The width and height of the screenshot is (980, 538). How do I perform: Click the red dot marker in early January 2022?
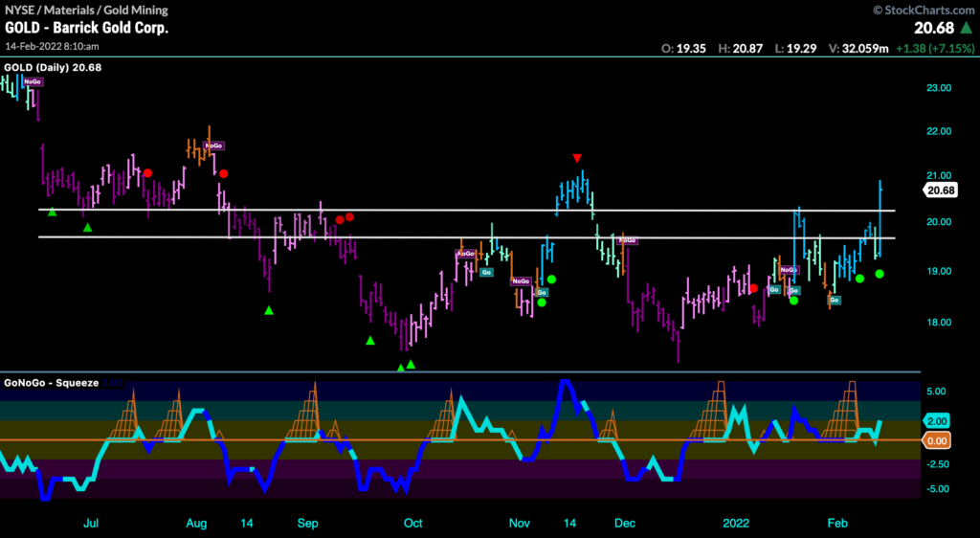click(754, 289)
